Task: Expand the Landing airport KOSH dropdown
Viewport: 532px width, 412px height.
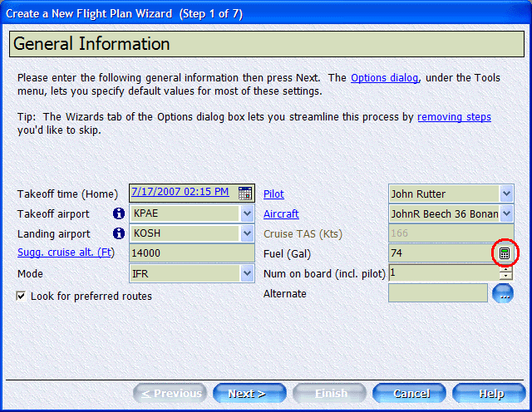Action: pyautogui.click(x=248, y=233)
